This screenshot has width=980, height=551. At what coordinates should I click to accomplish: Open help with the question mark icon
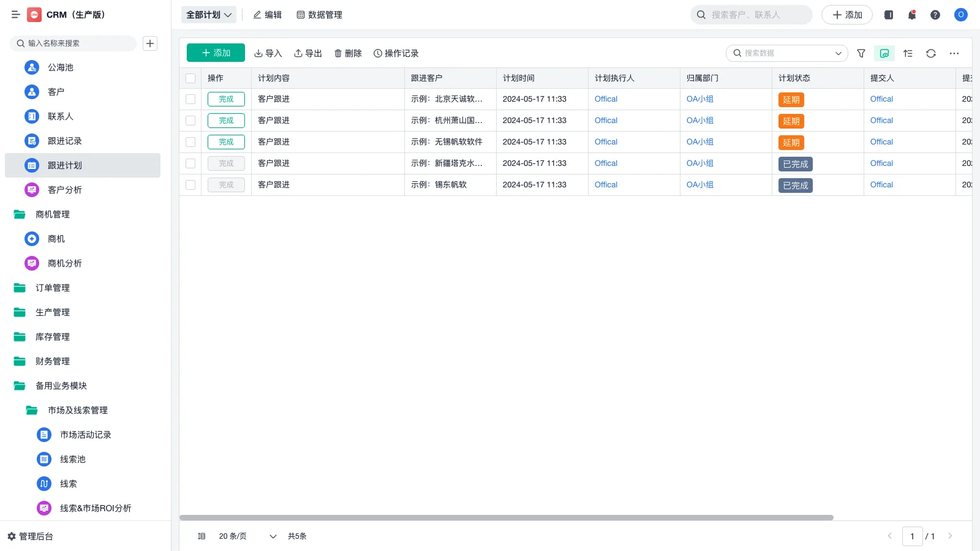(935, 15)
